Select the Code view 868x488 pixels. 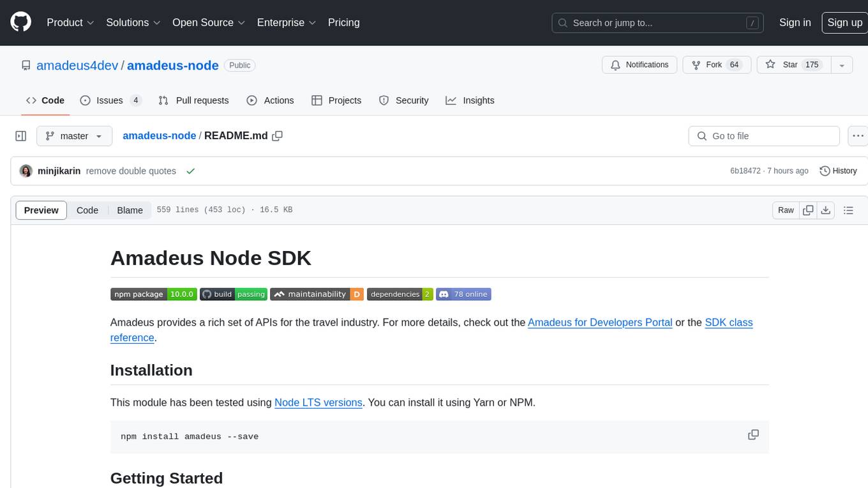point(87,210)
